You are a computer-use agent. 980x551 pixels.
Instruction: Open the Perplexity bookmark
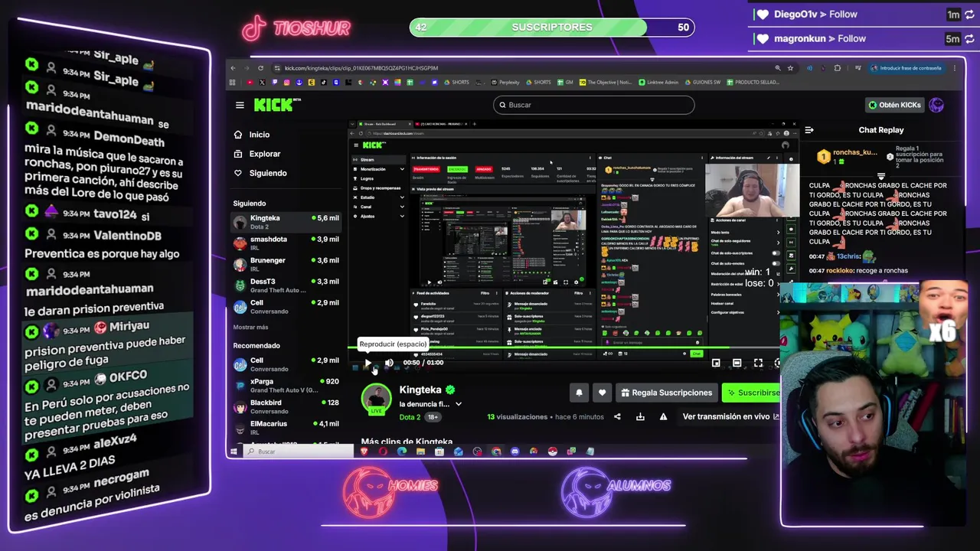click(505, 83)
